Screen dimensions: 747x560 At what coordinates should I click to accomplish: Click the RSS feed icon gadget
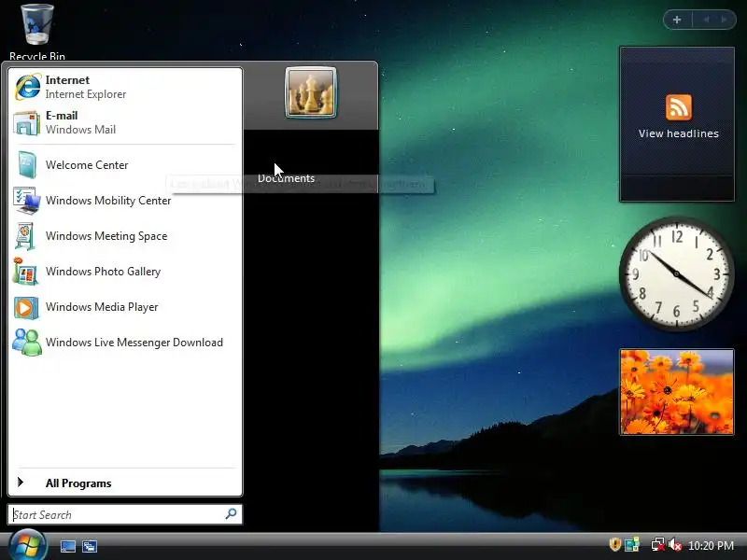pyautogui.click(x=679, y=107)
